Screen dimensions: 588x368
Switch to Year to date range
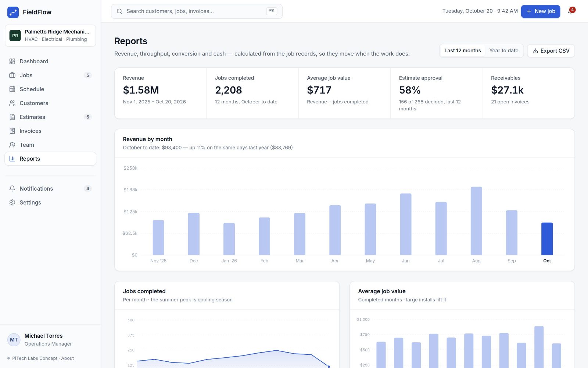pyautogui.click(x=503, y=51)
